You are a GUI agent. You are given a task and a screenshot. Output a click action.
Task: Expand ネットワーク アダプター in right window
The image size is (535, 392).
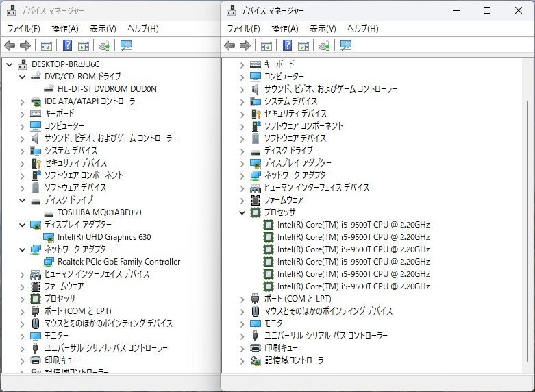pos(242,175)
